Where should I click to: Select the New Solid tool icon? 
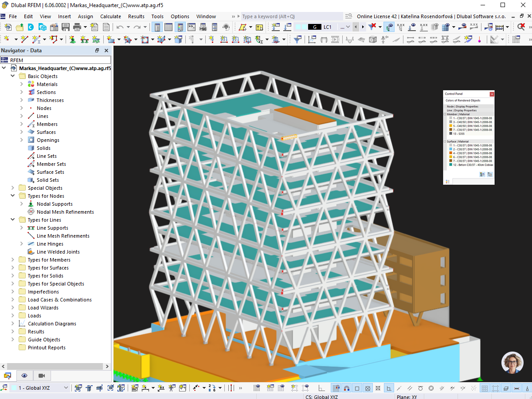(x=161, y=39)
